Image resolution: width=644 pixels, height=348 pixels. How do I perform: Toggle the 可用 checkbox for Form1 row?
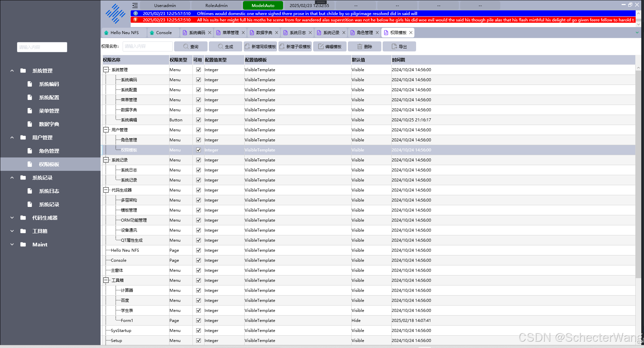199,321
